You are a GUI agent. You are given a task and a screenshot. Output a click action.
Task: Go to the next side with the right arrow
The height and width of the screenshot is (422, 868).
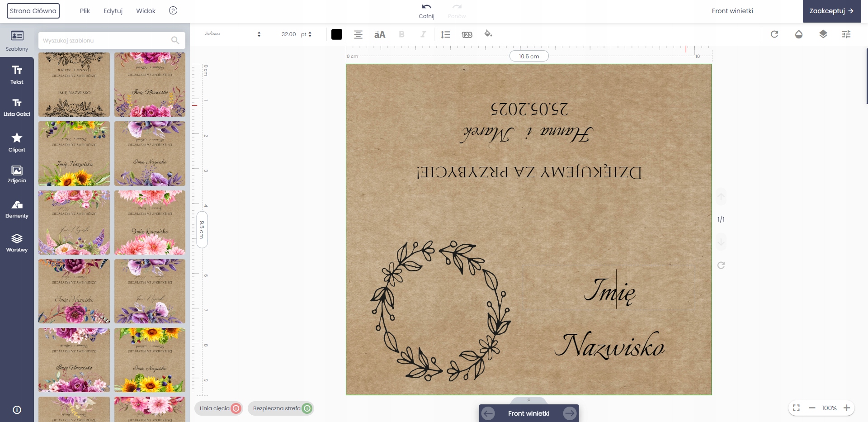(x=570, y=413)
